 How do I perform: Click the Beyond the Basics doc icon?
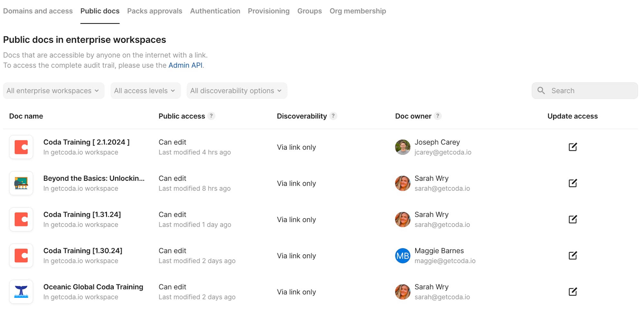click(21, 183)
